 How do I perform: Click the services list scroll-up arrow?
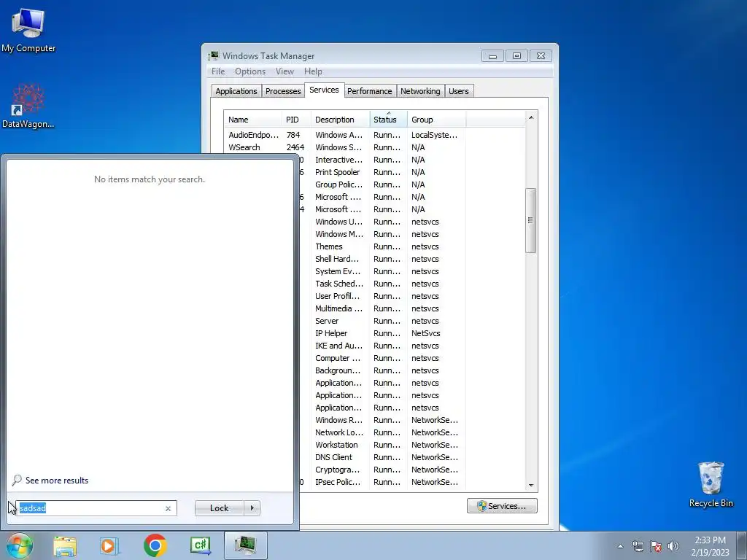531,117
